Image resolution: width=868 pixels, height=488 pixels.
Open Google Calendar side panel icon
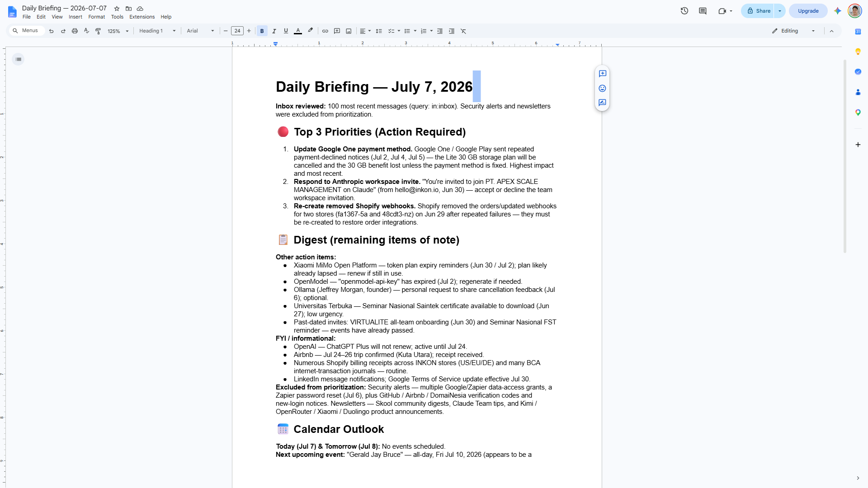[858, 31]
